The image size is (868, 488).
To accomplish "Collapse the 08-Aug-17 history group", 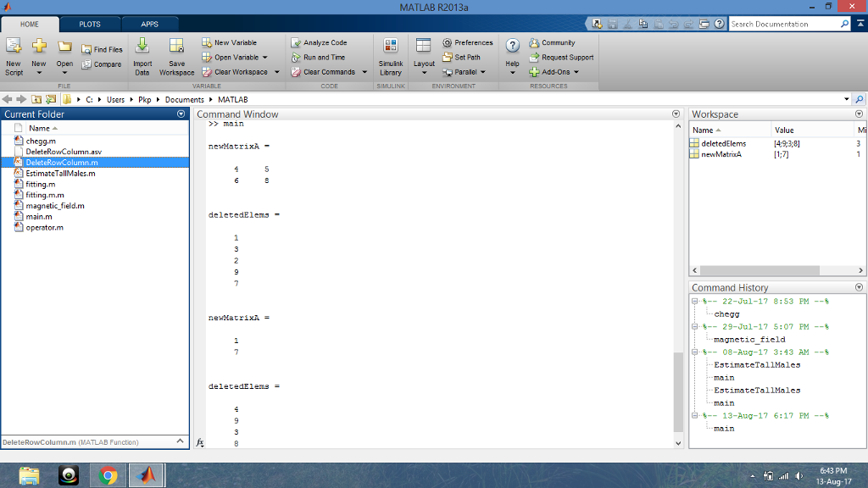I will click(x=695, y=352).
